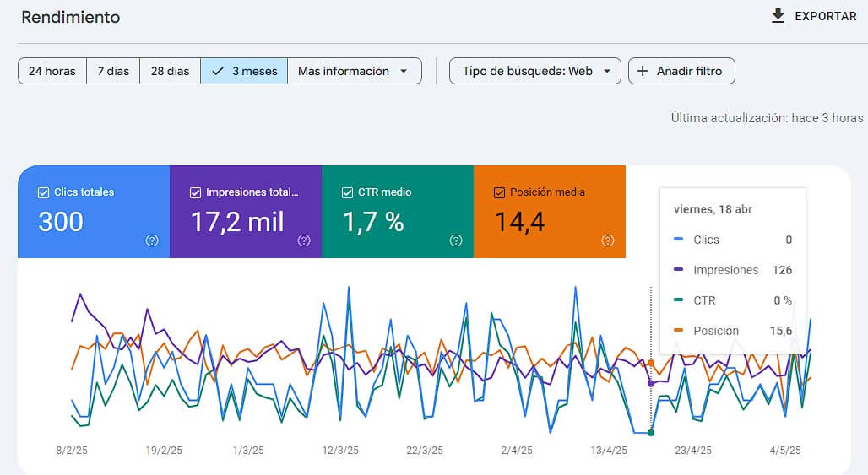
Task: Expand the Más información dropdown
Action: [x=354, y=72]
